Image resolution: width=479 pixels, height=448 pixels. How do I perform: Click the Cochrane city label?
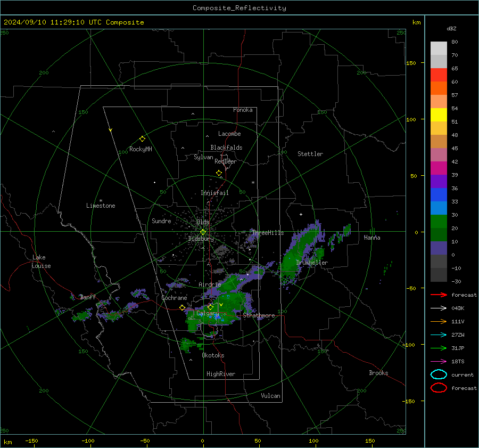(x=174, y=298)
